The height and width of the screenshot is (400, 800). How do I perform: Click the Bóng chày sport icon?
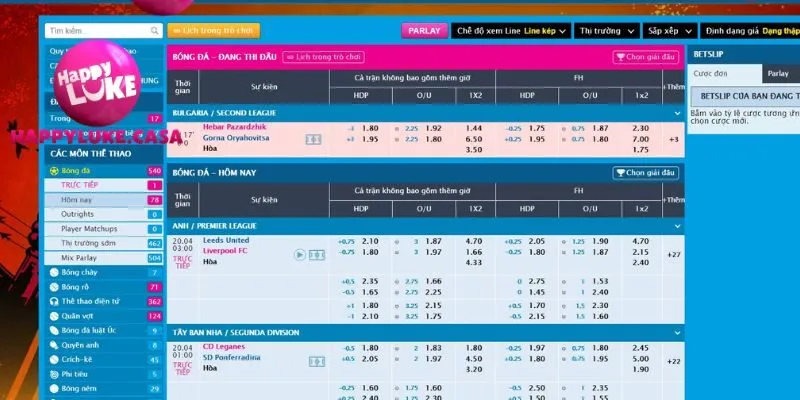(54, 272)
